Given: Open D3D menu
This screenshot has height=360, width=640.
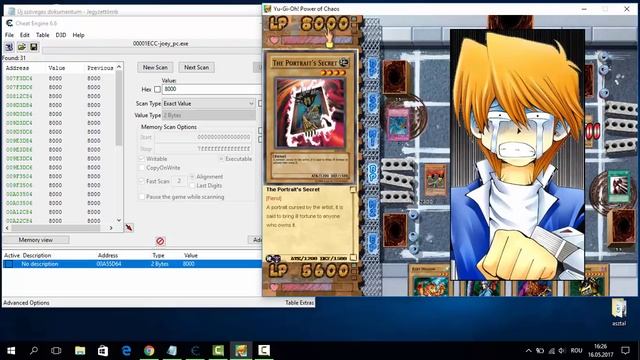Looking at the screenshot, I should point(61,35).
